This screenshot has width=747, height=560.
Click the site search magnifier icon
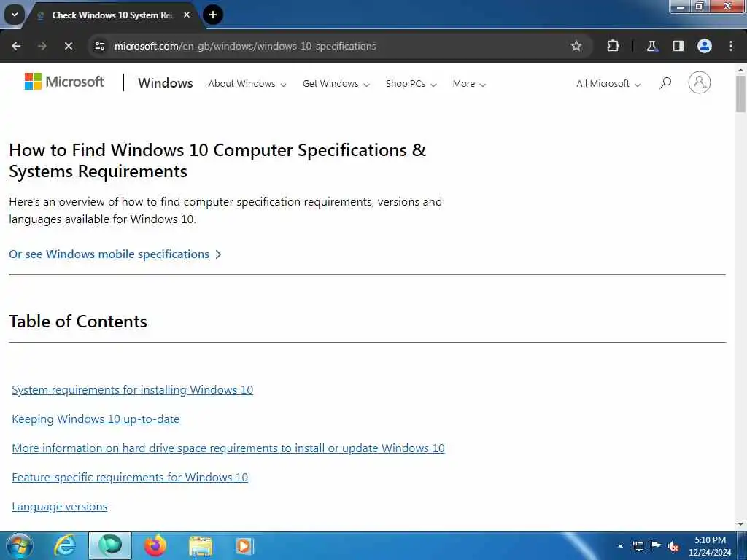(x=665, y=83)
